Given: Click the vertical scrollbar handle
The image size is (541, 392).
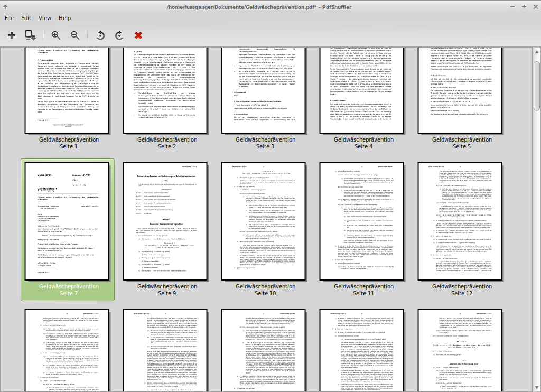Looking at the screenshot, I should pyautogui.click(x=537, y=86).
